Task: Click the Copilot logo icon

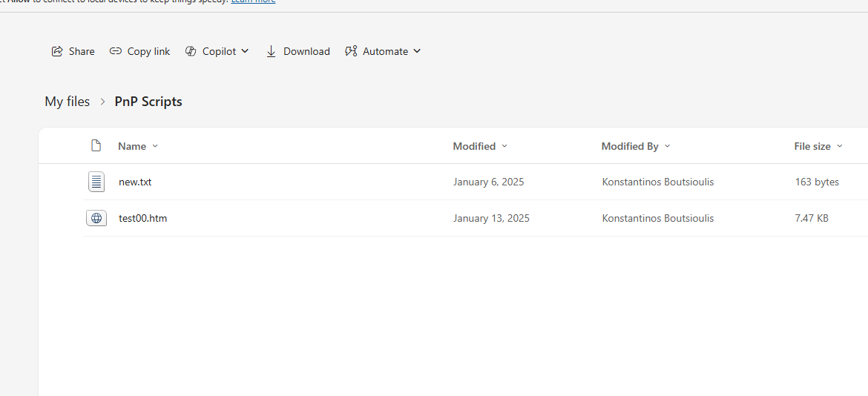Action: point(191,51)
